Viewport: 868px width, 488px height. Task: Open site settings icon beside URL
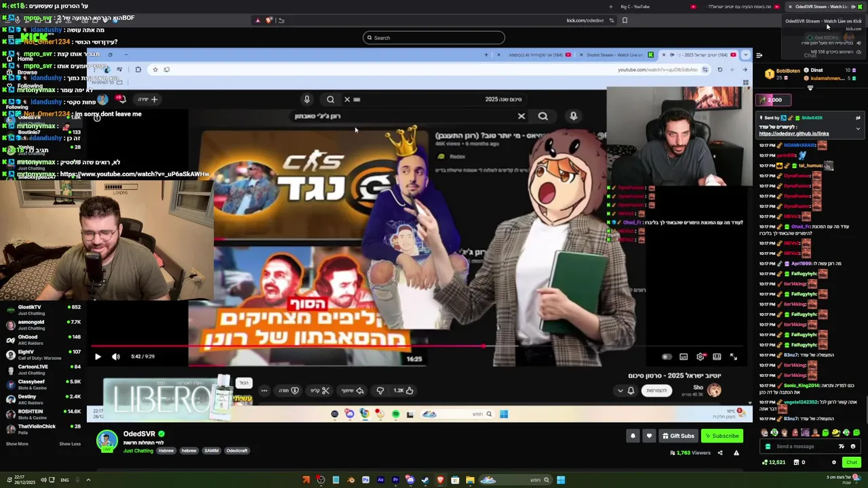pyautogui.click(x=612, y=20)
